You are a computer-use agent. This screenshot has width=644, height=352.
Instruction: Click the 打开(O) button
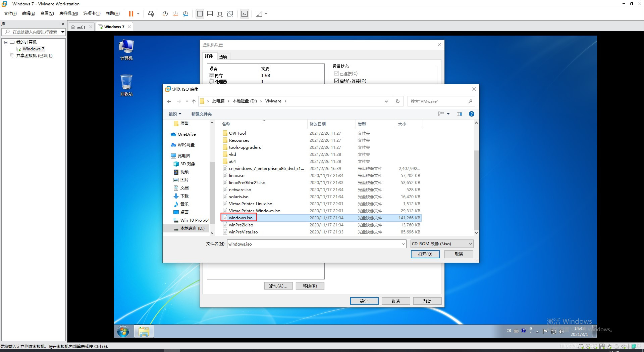point(425,254)
